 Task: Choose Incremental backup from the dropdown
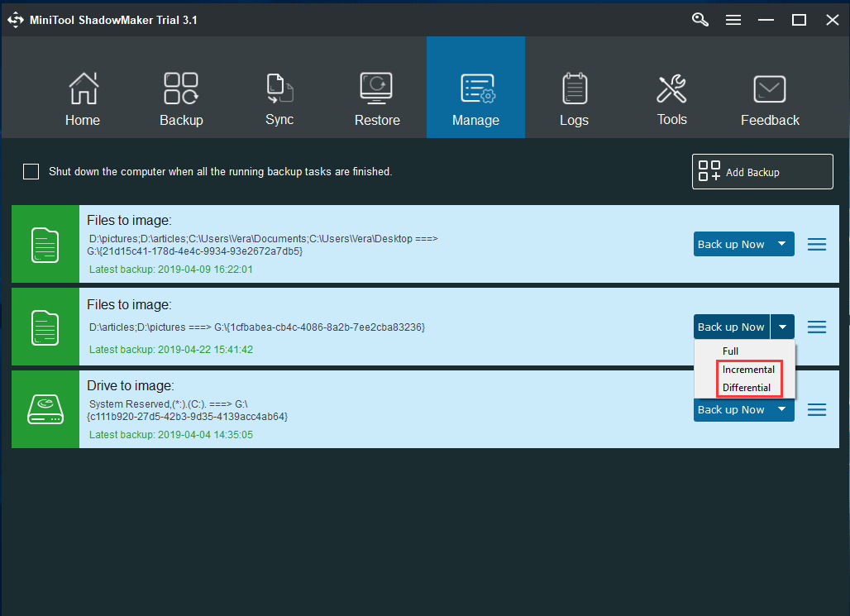(x=748, y=370)
